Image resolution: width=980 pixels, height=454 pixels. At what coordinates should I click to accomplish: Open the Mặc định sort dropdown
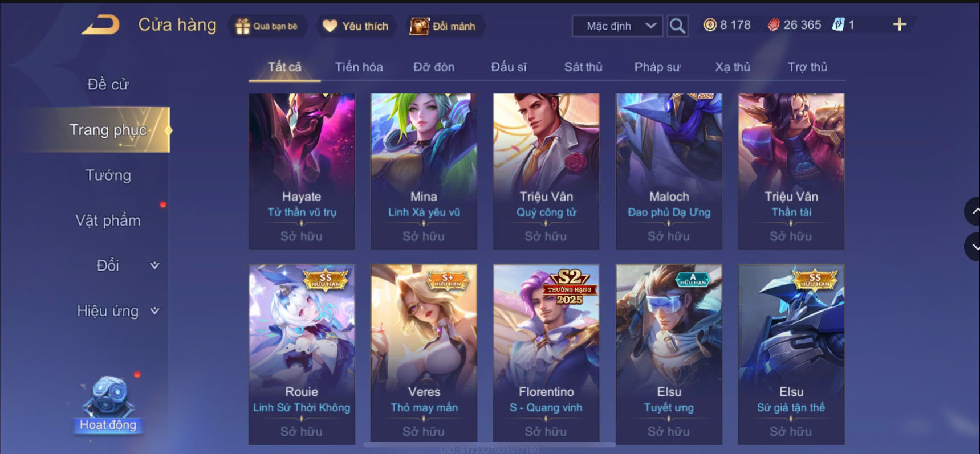617,26
